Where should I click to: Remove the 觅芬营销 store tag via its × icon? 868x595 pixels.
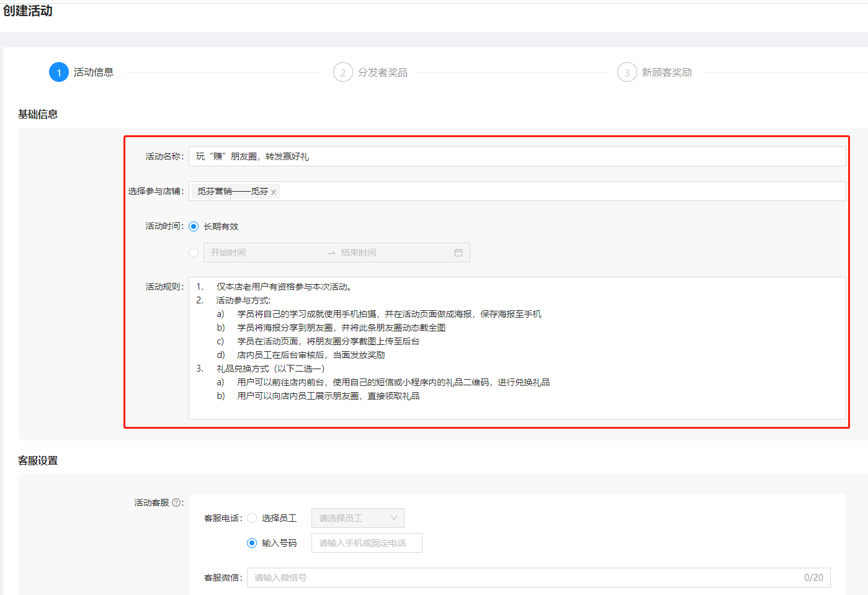(x=273, y=192)
